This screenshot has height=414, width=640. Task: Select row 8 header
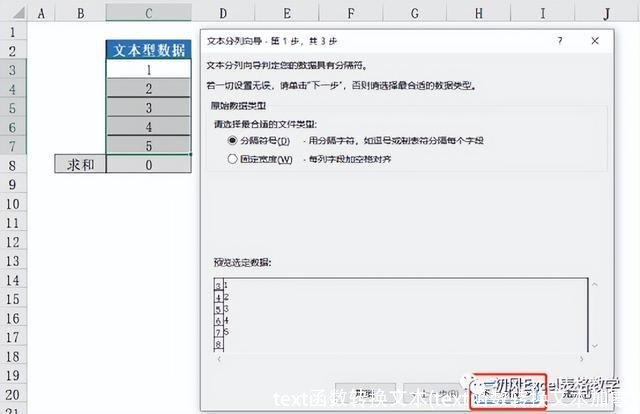click(13, 165)
